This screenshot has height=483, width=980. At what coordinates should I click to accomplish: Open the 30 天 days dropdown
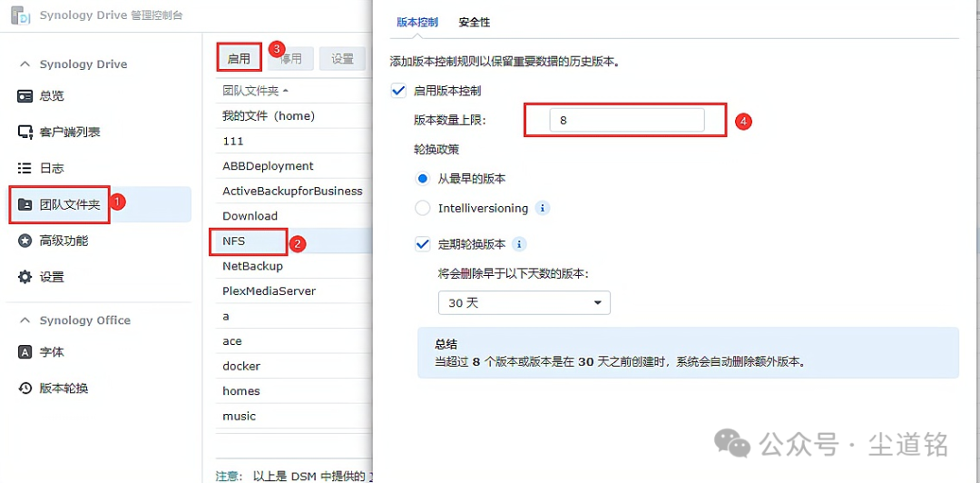(524, 302)
